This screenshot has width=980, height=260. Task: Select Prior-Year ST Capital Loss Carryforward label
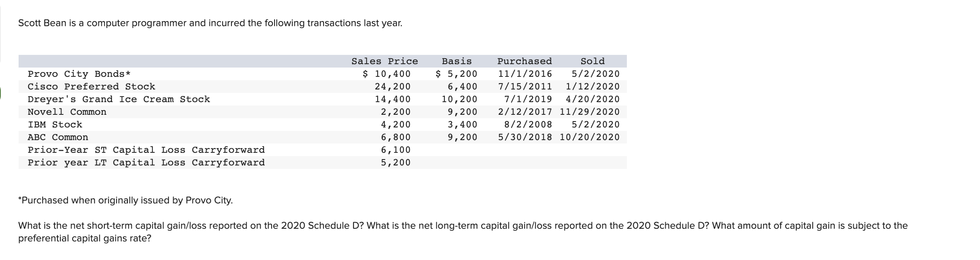tap(146, 150)
